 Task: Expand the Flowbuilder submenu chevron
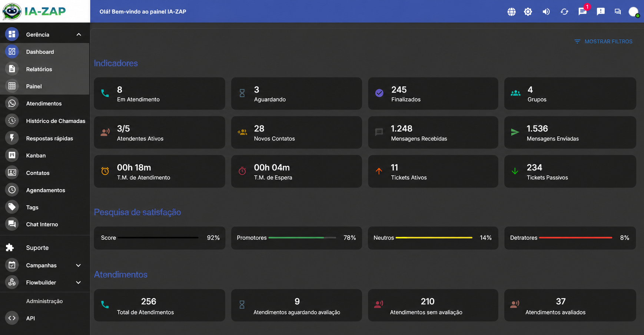(78, 282)
